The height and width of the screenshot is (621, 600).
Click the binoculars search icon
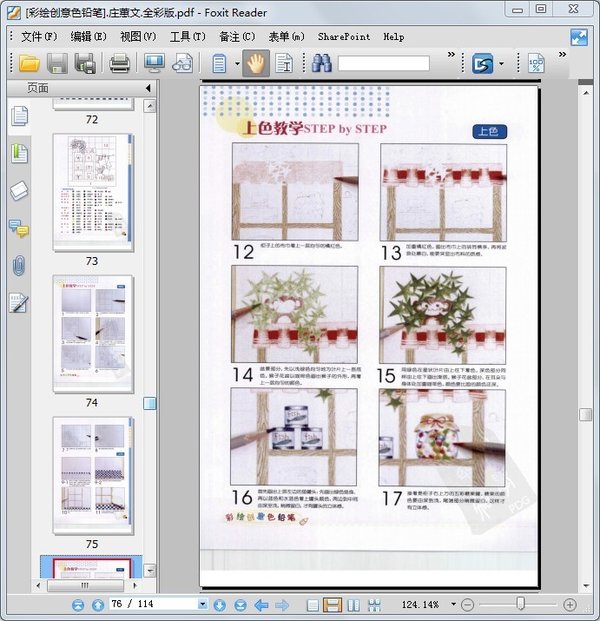point(322,63)
